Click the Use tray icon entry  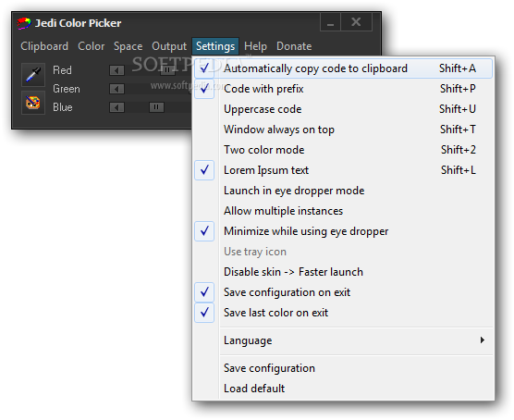pos(344,252)
